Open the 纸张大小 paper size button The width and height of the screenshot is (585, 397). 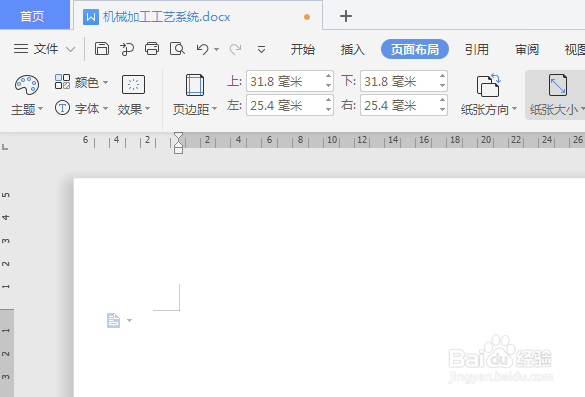point(556,96)
